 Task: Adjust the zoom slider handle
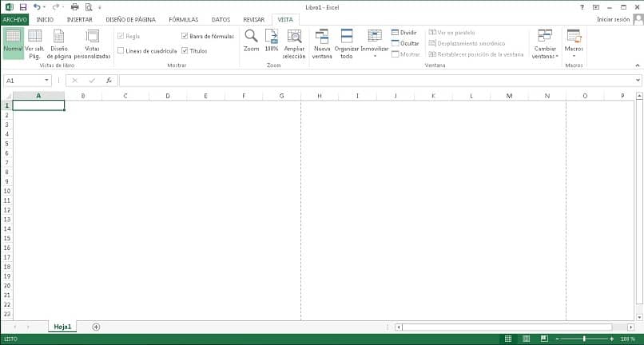[584, 339]
